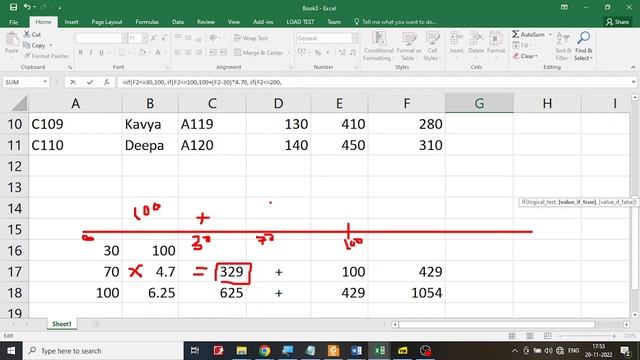Select the Sheet1 sheet tab
Image resolution: width=640 pixels, height=360 pixels.
coord(62,324)
